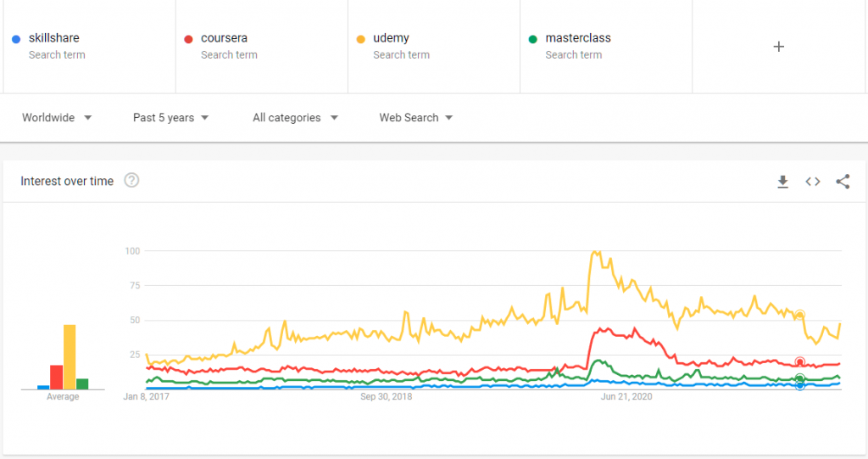Click the embed code icon
This screenshot has width=868, height=459.
coord(813,182)
